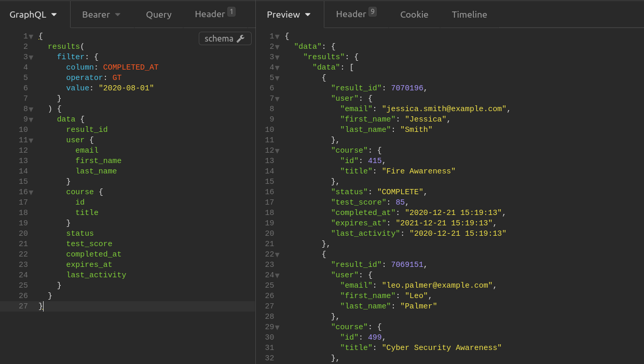Collapse the user block at query line 11

click(x=31, y=140)
